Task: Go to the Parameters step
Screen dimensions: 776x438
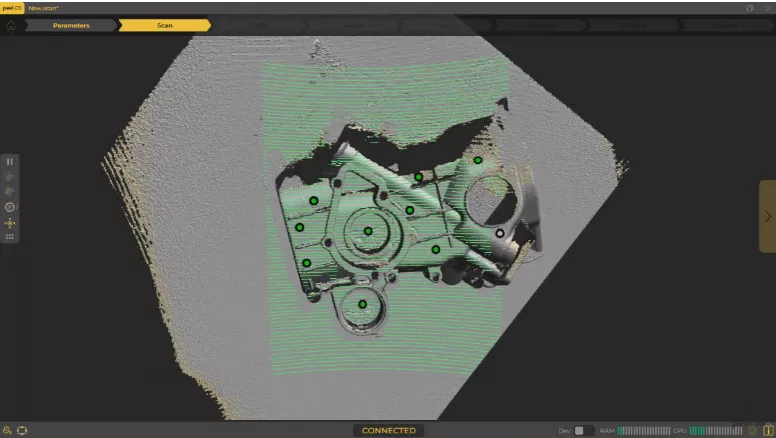Action: click(71, 25)
